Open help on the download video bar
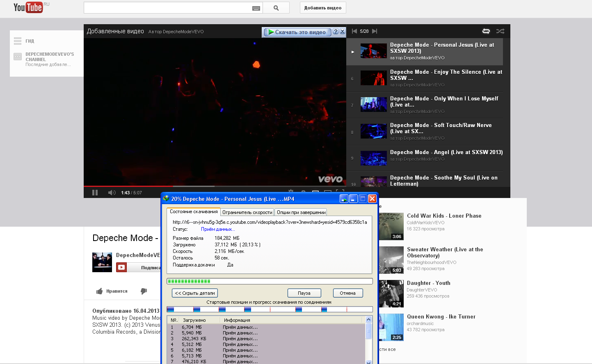 coord(336,32)
